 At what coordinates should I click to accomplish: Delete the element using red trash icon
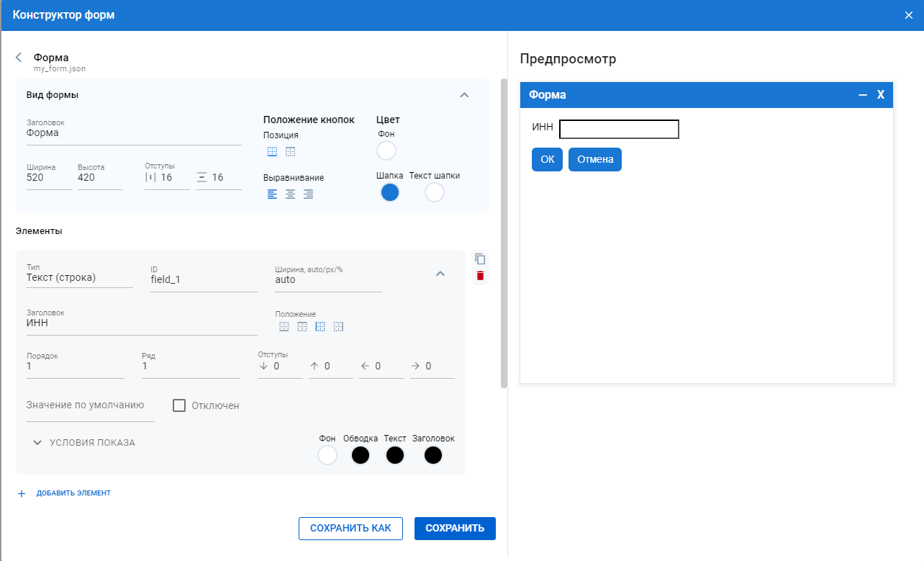pyautogui.click(x=480, y=276)
